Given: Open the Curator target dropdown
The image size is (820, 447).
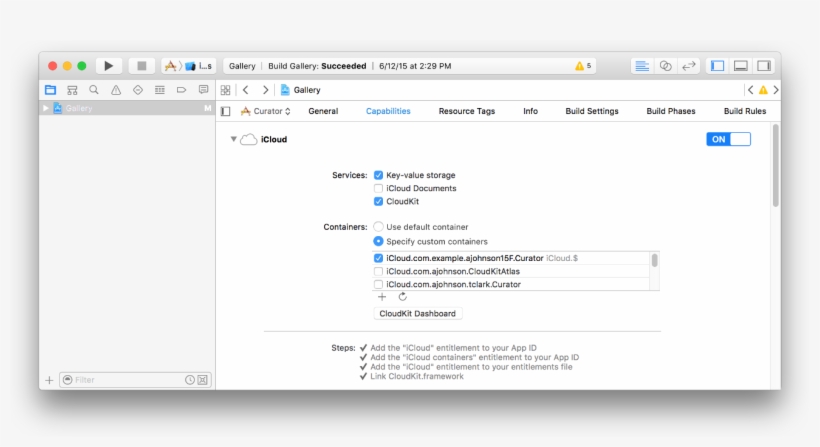Looking at the screenshot, I should coord(266,111).
